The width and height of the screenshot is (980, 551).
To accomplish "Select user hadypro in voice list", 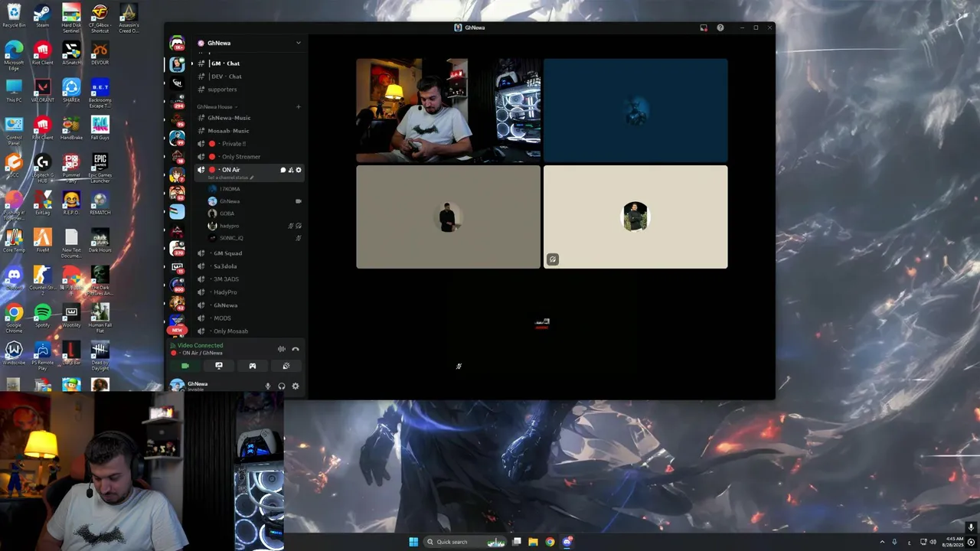I will [253, 226].
